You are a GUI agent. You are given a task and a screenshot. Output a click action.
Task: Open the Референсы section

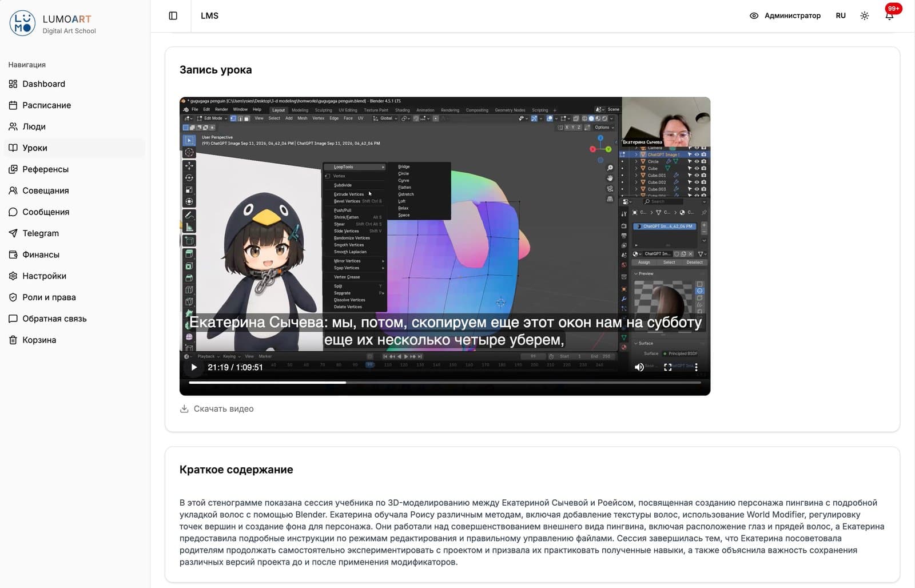pyautogui.click(x=74, y=169)
